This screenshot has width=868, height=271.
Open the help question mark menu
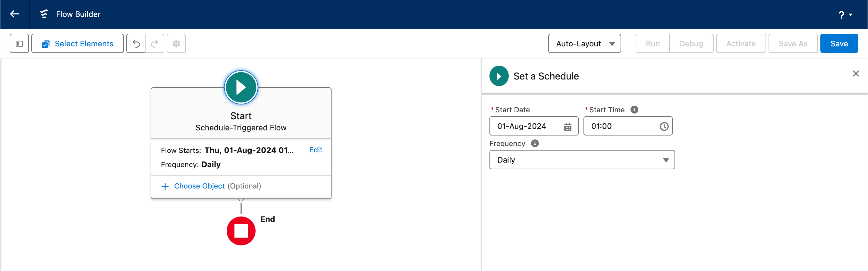[x=845, y=15]
